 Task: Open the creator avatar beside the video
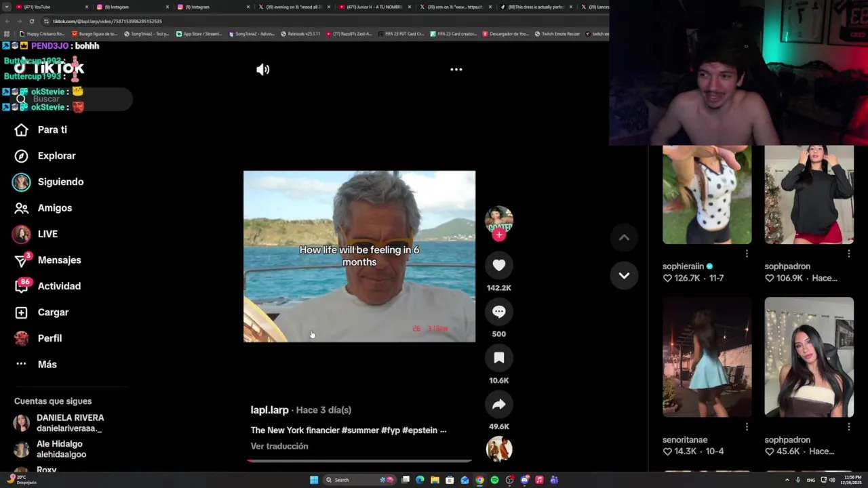(x=499, y=219)
